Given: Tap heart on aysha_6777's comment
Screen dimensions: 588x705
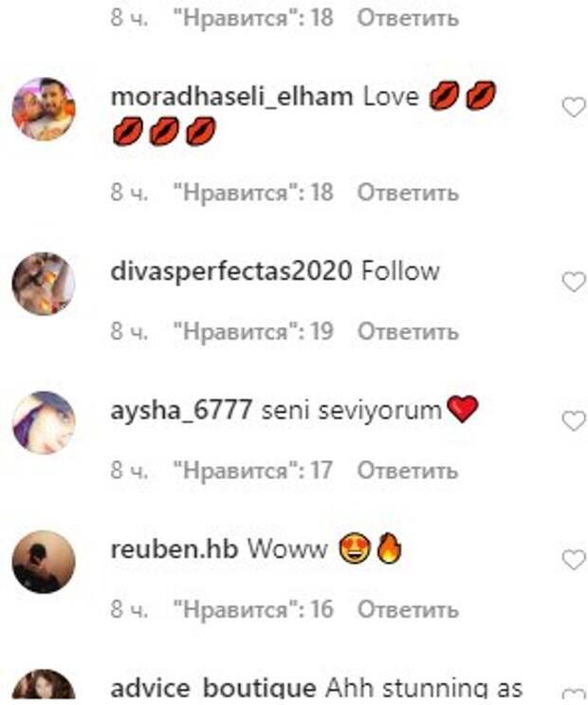Looking at the screenshot, I should click(x=574, y=421).
